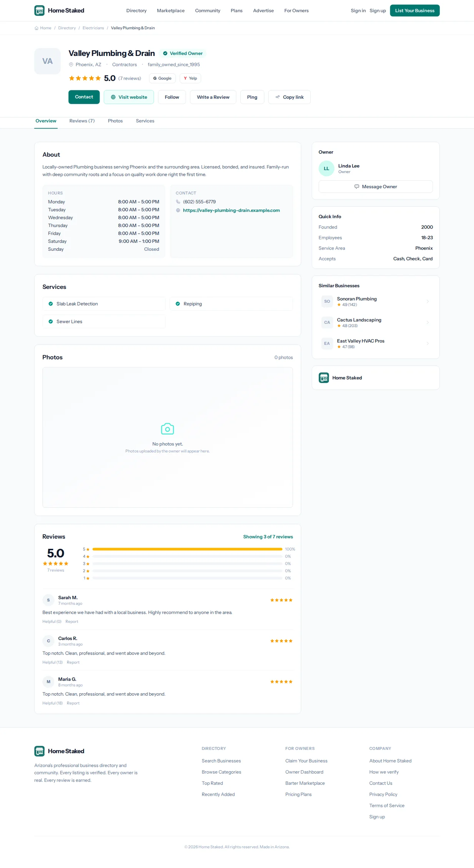Click the camera icon in Photos
The width and height of the screenshot is (474, 868).
click(x=167, y=429)
